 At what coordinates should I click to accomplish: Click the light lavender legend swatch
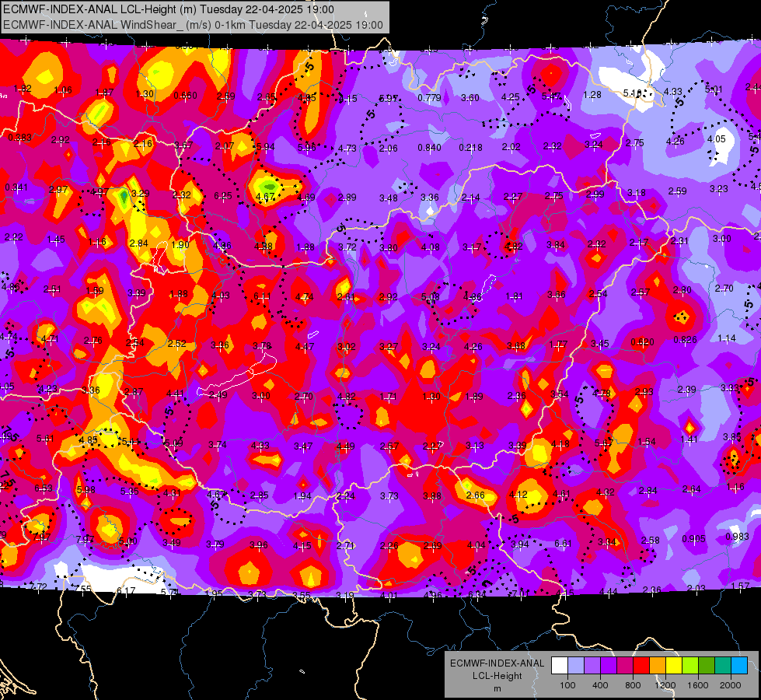point(576,666)
